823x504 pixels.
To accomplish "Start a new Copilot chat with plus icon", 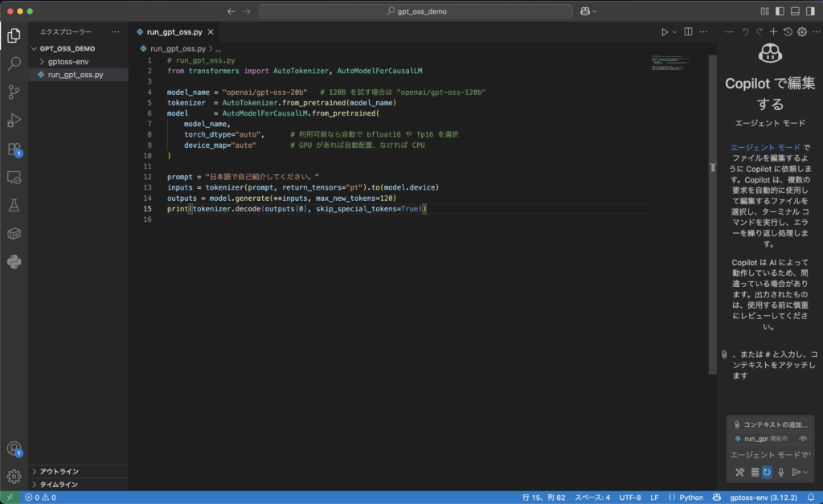I will [x=773, y=32].
